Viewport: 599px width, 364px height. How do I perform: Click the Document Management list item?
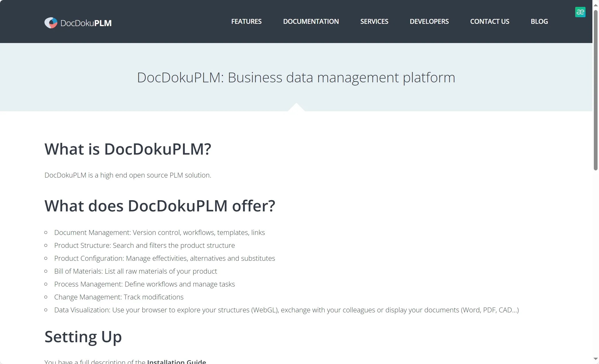click(x=159, y=233)
